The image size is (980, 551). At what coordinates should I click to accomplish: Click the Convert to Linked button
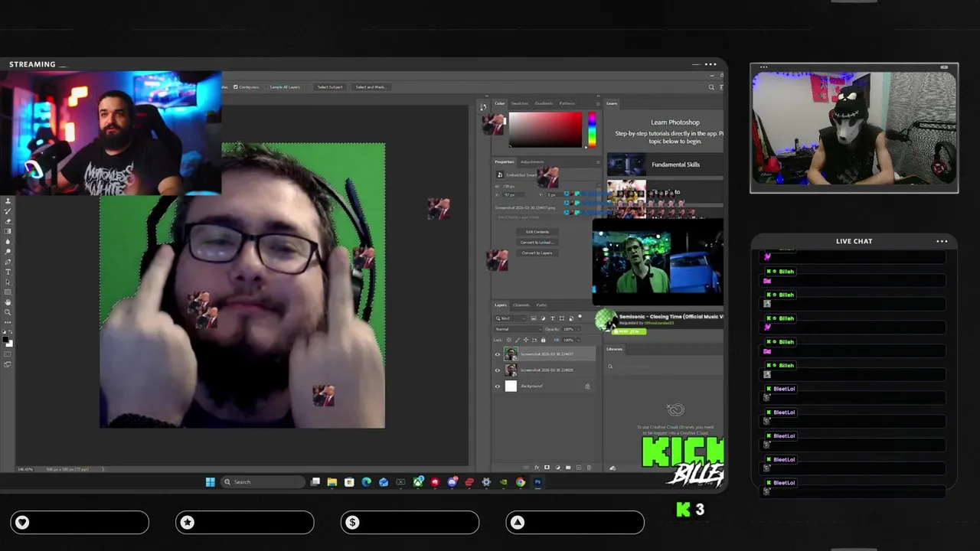pos(537,242)
